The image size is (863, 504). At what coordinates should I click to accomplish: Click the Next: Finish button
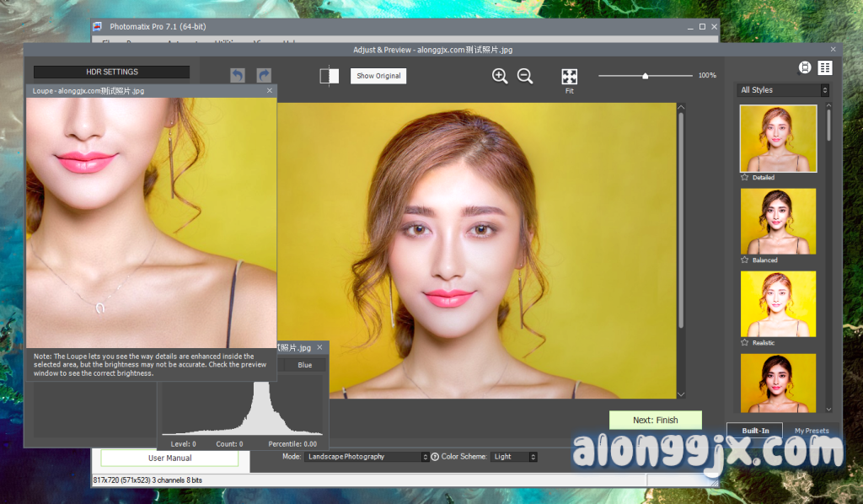click(x=655, y=420)
